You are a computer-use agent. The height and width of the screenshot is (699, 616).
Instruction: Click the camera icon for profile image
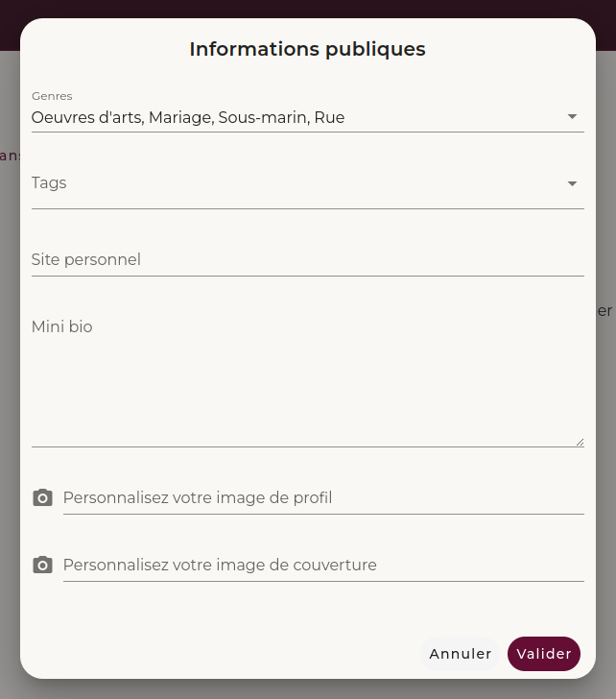42,497
